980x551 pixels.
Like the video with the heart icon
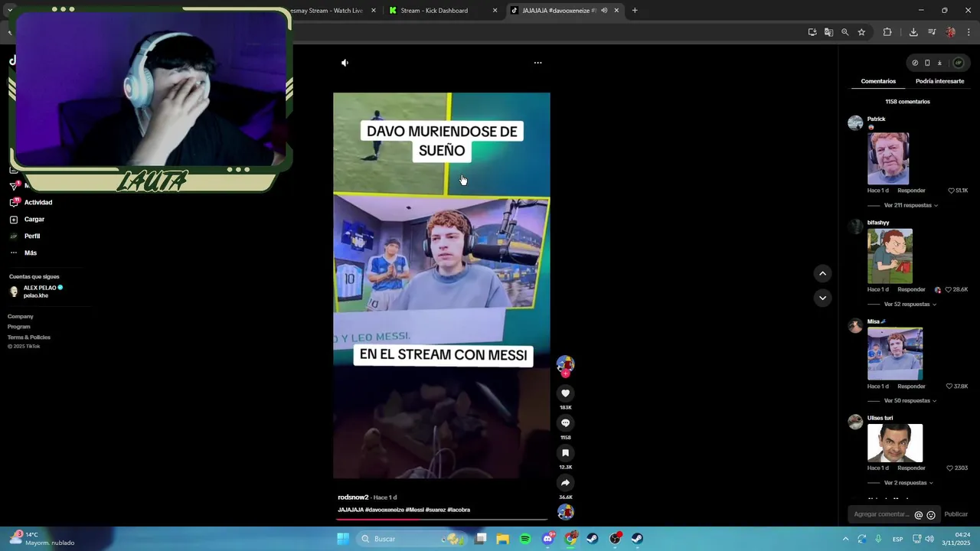(x=565, y=393)
